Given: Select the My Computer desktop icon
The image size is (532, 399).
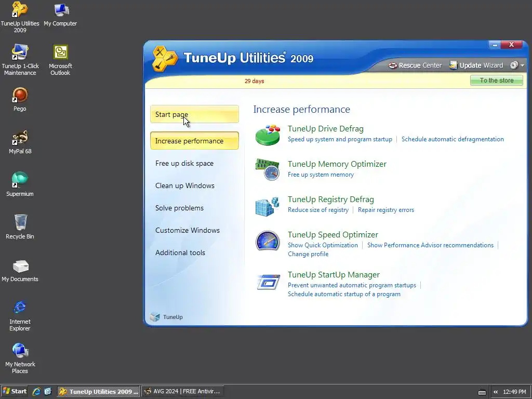Looking at the screenshot, I should [60, 14].
